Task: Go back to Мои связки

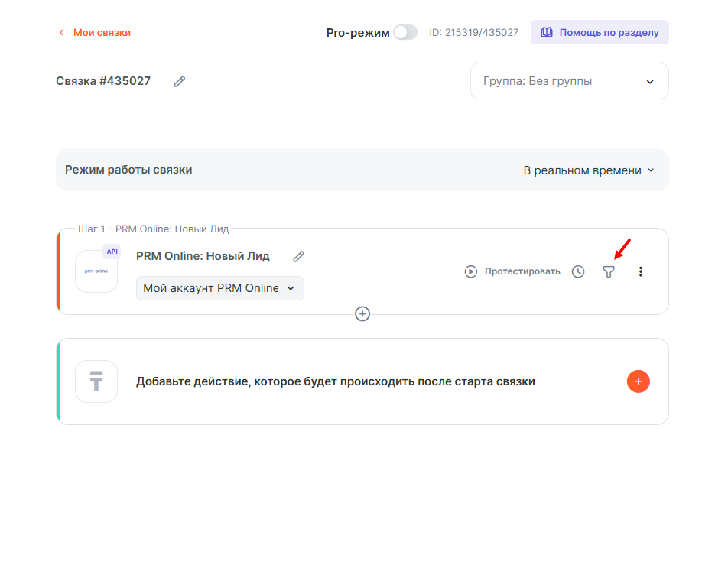Action: pyautogui.click(x=95, y=33)
